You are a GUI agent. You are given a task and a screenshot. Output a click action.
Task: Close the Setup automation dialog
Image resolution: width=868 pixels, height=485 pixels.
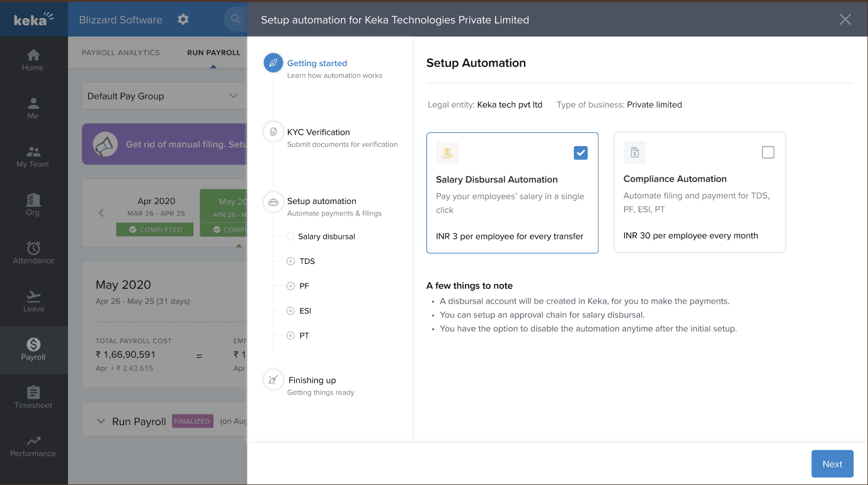pyautogui.click(x=845, y=20)
